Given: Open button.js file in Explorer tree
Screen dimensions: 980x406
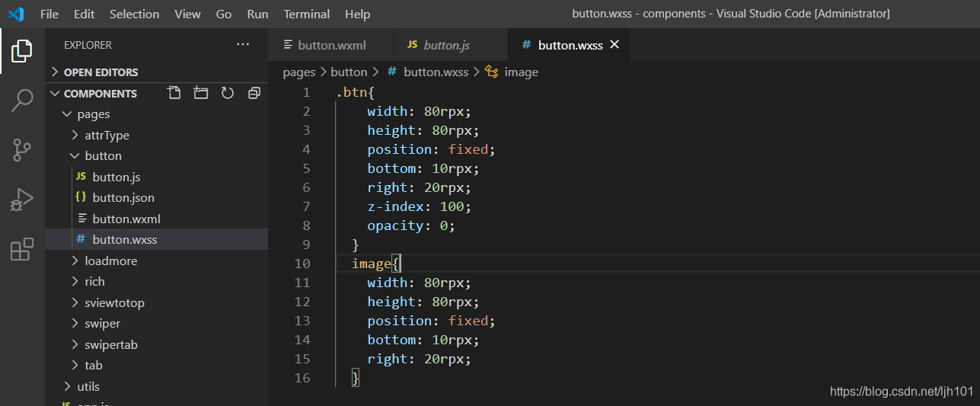Looking at the screenshot, I should click(x=156, y=177).
